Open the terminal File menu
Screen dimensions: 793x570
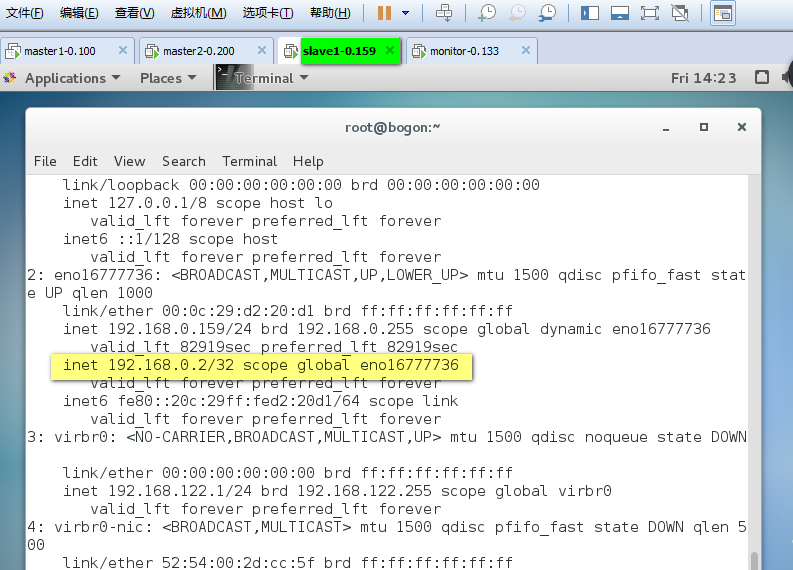click(45, 161)
